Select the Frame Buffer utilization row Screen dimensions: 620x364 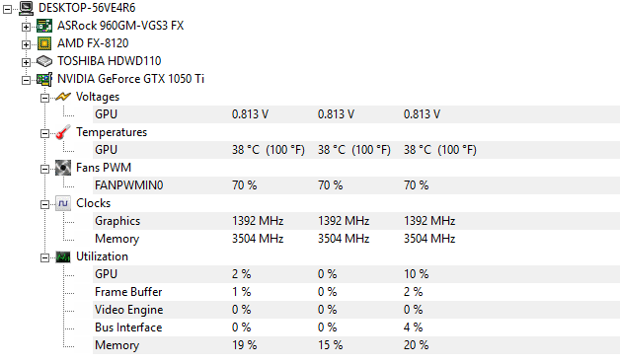pyautogui.click(x=356, y=292)
